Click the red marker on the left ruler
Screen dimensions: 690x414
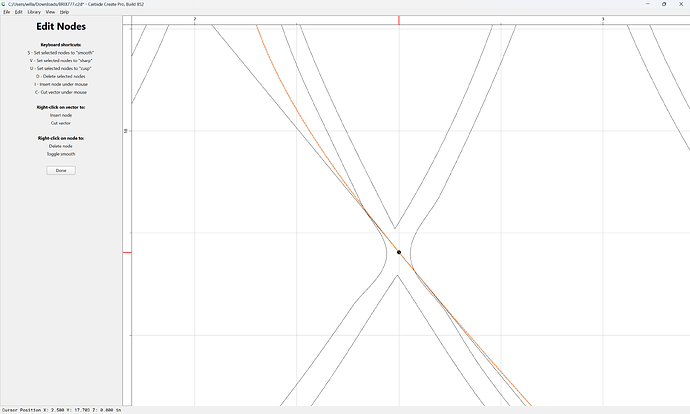[127, 253]
